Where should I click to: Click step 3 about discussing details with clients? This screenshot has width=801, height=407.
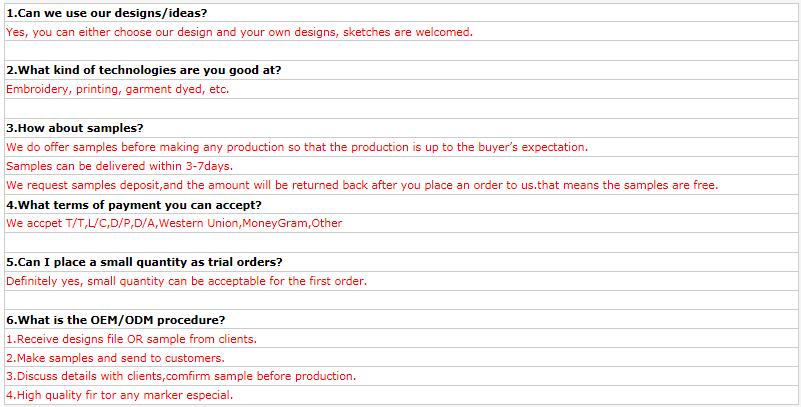(x=181, y=376)
